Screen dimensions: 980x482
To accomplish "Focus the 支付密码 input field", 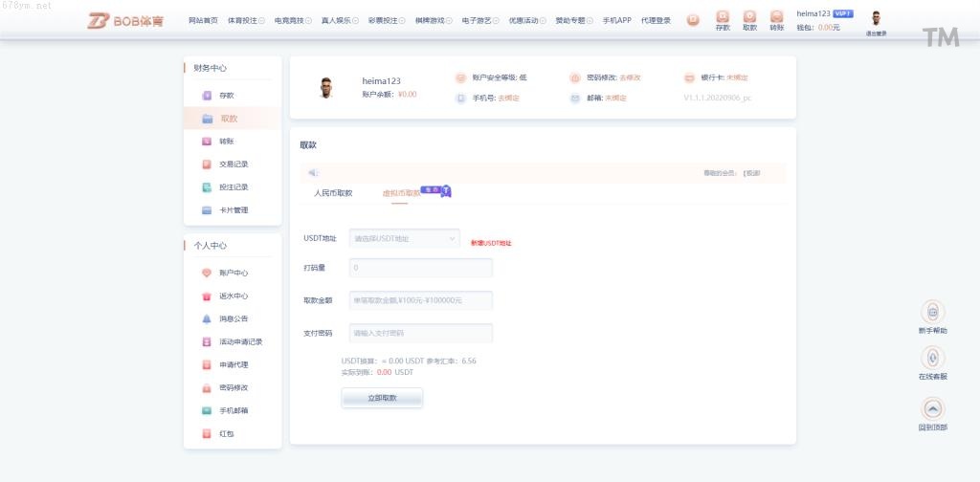I will 421,333.
